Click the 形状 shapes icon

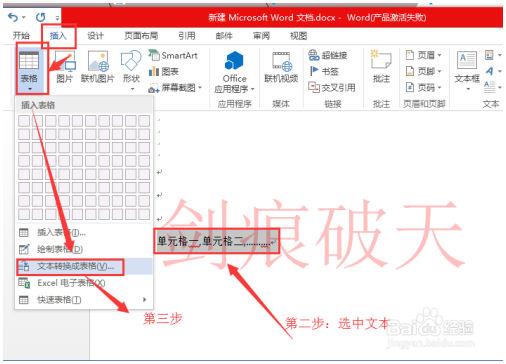click(131, 61)
